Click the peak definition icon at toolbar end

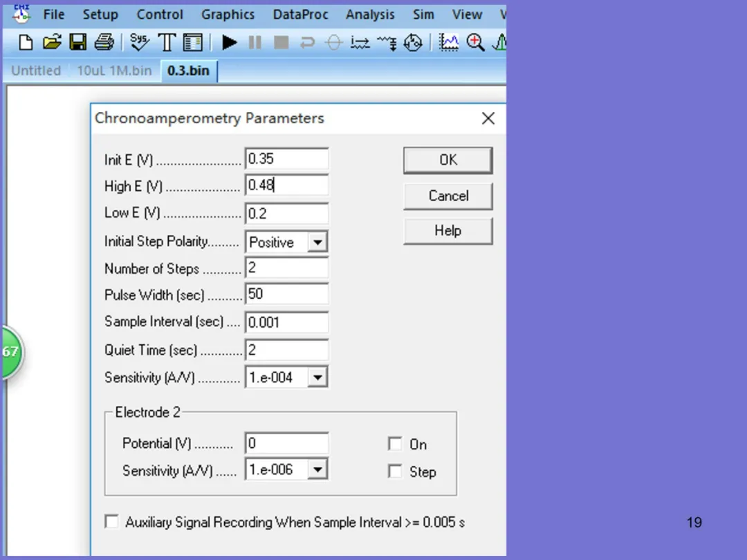[499, 43]
